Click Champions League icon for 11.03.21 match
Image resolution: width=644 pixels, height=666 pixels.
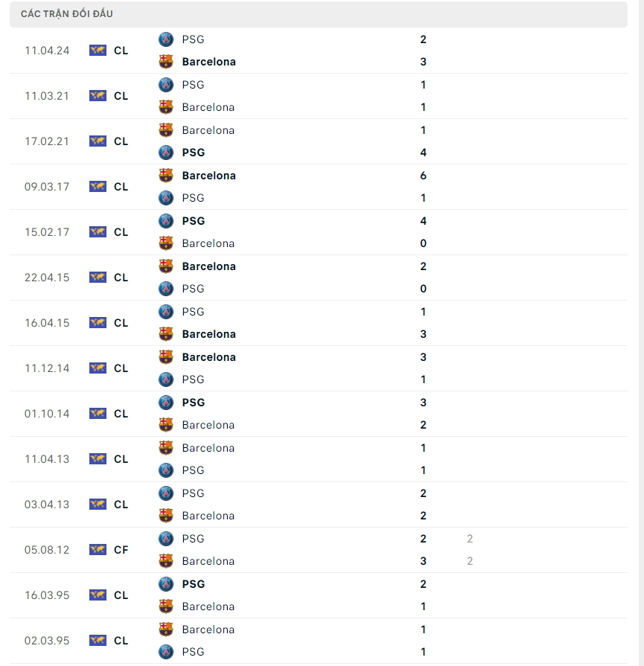tap(98, 96)
